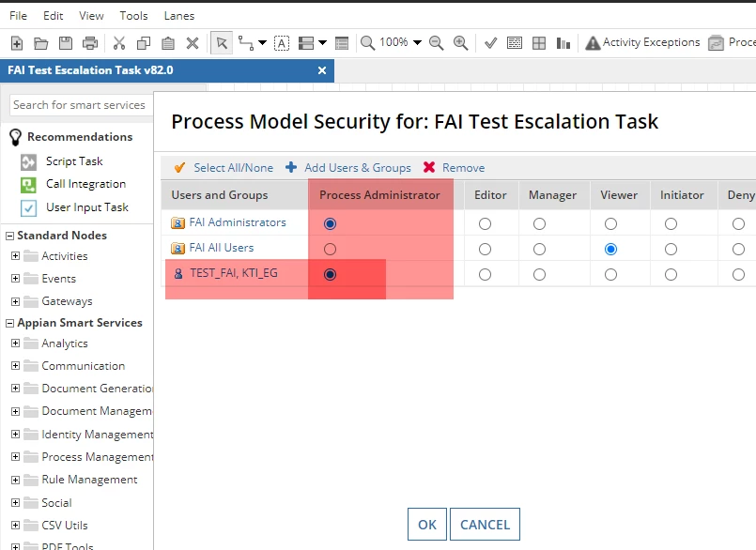
Task: Toggle the grid view icon
Action: click(x=539, y=43)
